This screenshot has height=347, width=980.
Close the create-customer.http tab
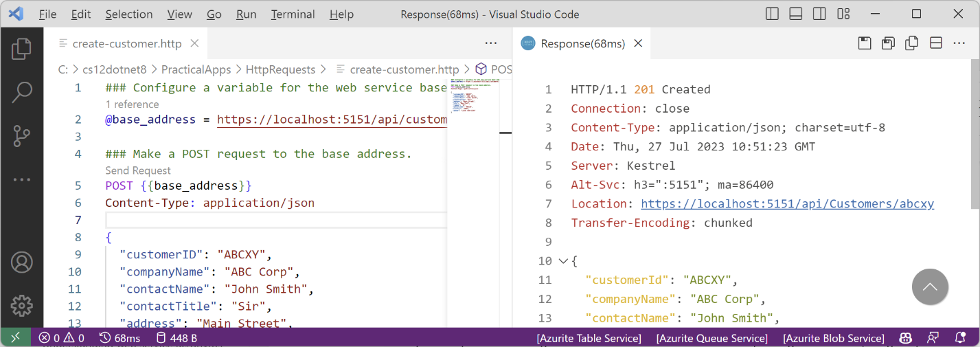[x=194, y=43]
